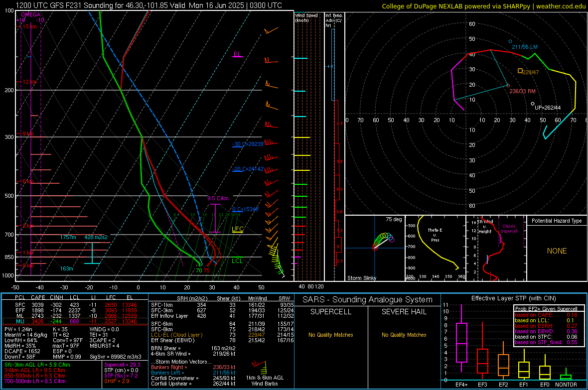Select the SFC parcel row
The image size is (588, 390).
[76, 305]
